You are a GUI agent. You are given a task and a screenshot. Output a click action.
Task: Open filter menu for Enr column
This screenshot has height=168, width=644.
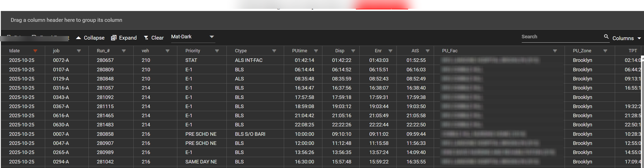tap(390, 51)
